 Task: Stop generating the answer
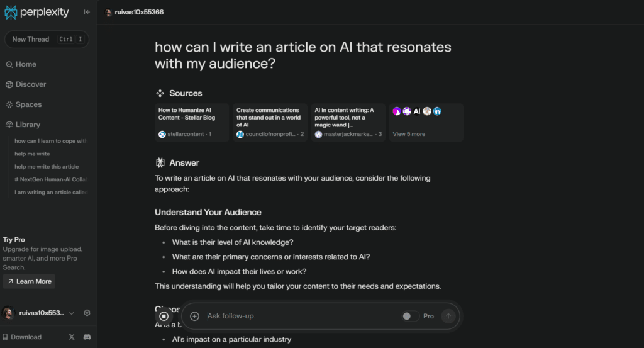(x=164, y=316)
